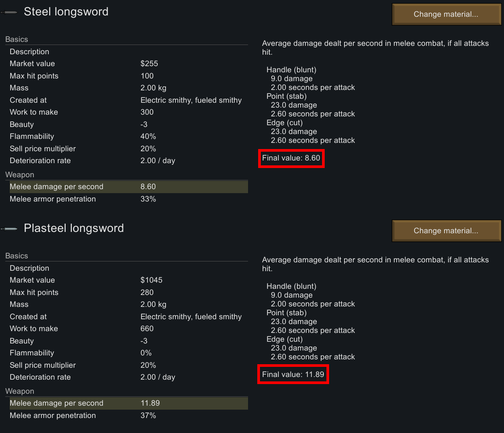Open the Steel longsword Description row

[x=128, y=52]
